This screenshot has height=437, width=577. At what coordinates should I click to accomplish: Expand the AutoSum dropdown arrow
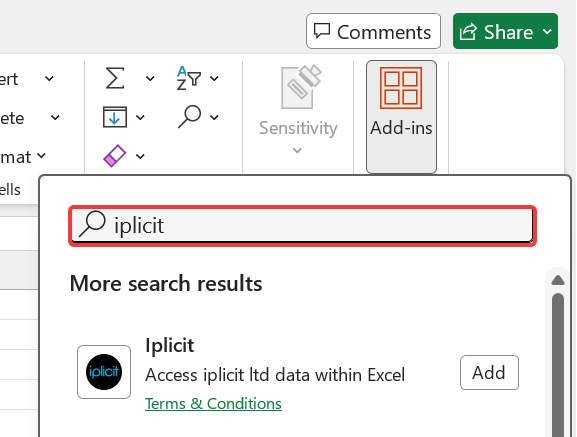pos(150,78)
